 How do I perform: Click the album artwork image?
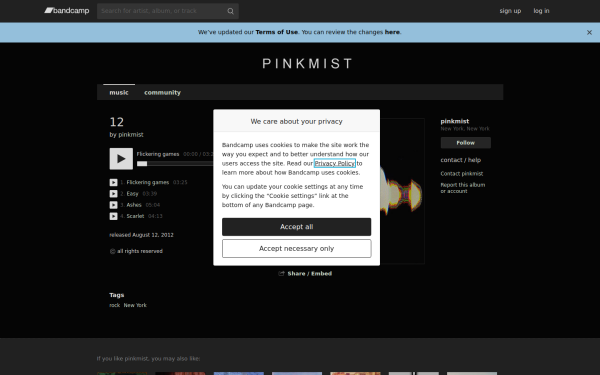click(x=402, y=191)
